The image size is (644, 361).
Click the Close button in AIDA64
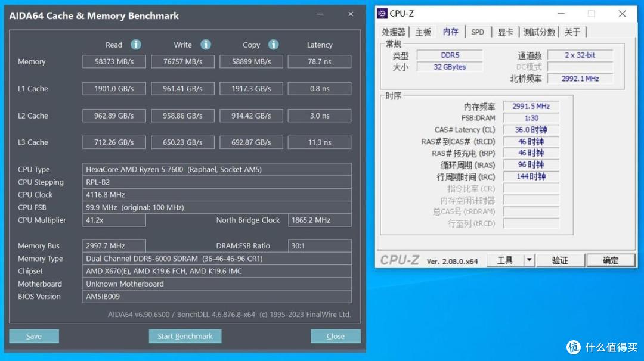[336, 336]
